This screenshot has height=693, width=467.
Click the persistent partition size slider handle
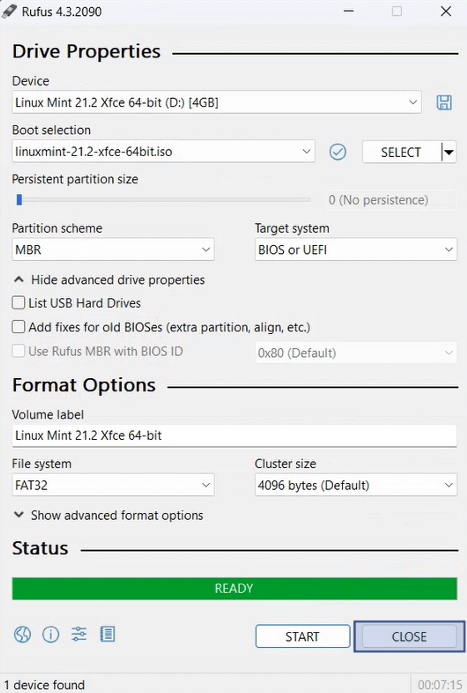19,200
